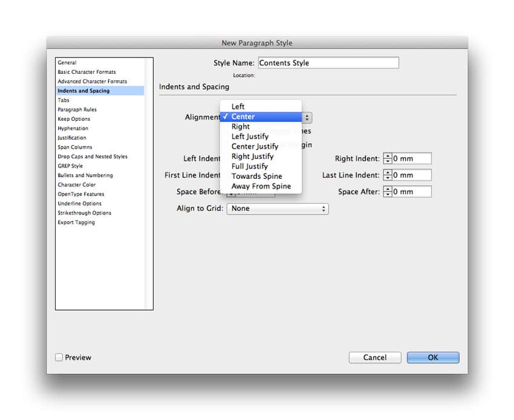The height and width of the screenshot is (420, 514).
Task: Choose Right alignment option
Action: 261,126
